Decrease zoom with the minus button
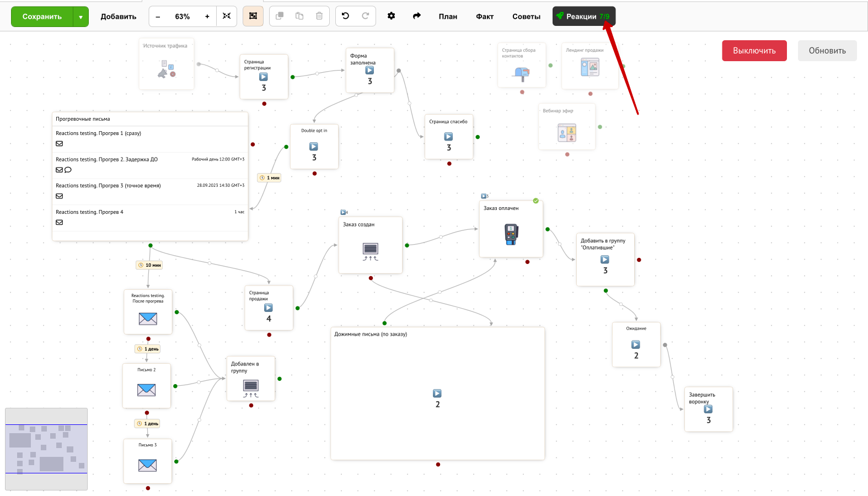The width and height of the screenshot is (868, 496). point(158,17)
